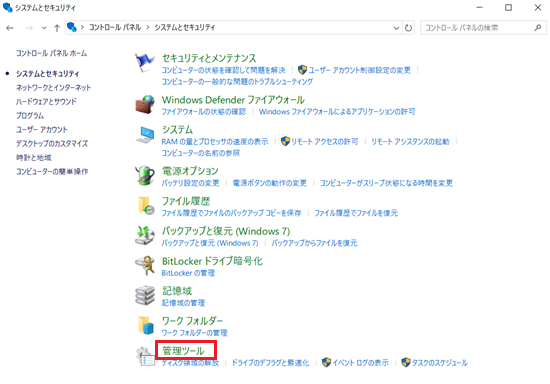Select システムとセキュリティ in the sidebar

coord(47,74)
